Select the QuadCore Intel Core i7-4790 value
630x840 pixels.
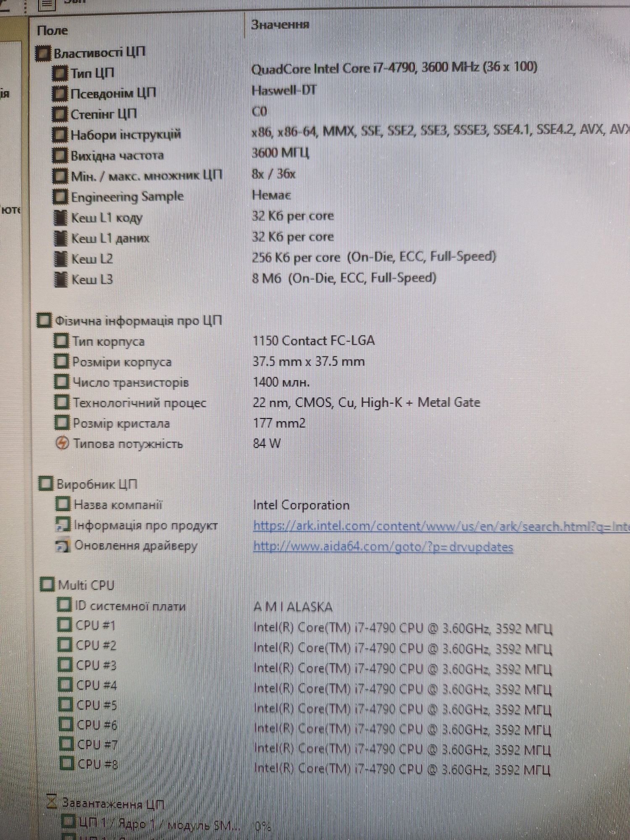coord(394,68)
